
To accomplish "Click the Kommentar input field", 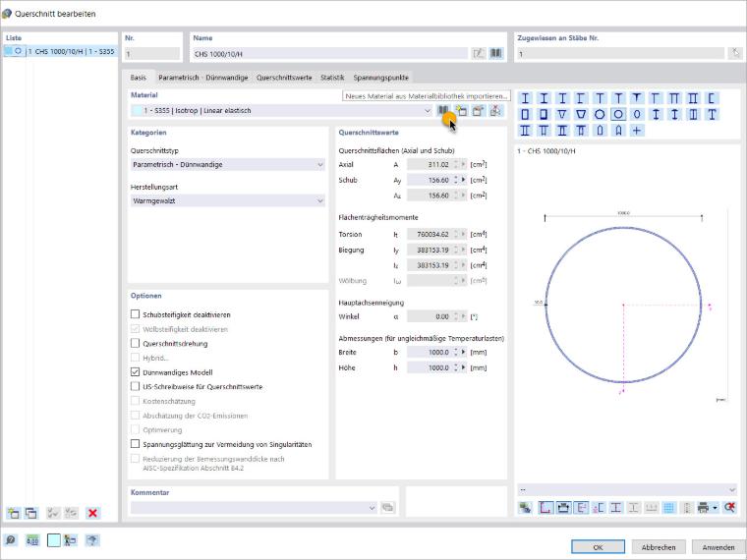I will tap(254, 508).
